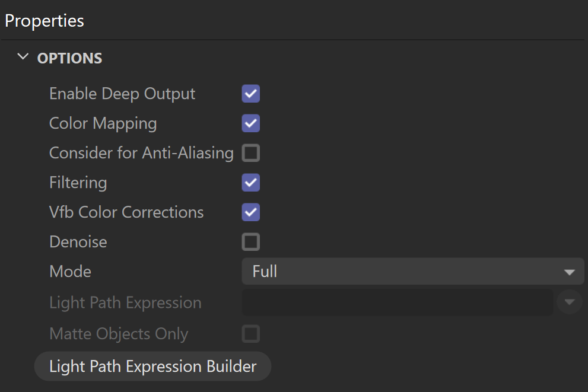Image resolution: width=588 pixels, height=392 pixels.
Task: Open the Mode dropdown showing Full
Action: tap(413, 272)
